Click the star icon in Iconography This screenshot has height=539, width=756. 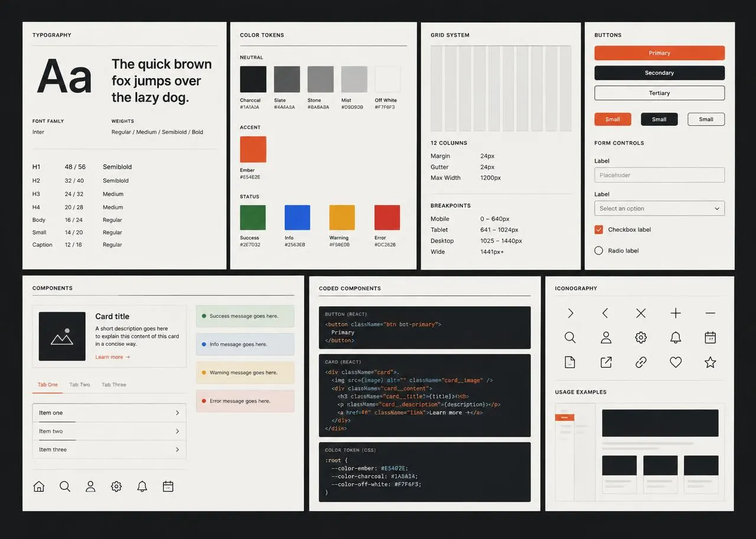(x=711, y=362)
